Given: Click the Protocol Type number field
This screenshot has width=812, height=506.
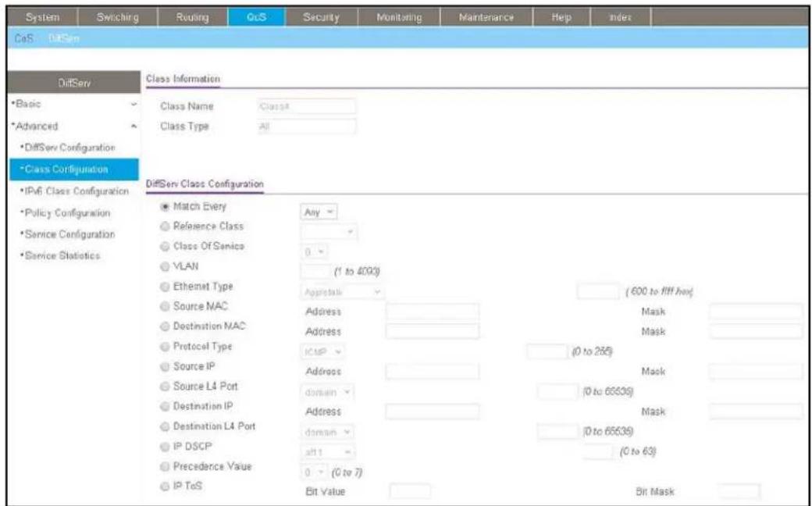Looking at the screenshot, I should (547, 351).
